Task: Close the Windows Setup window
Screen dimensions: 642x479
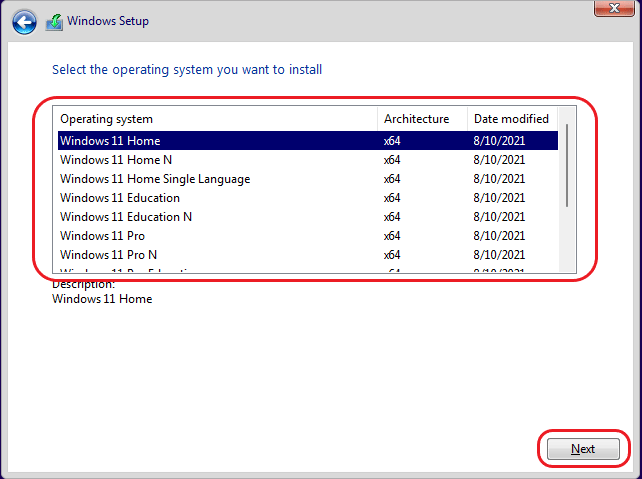Action: [x=614, y=8]
